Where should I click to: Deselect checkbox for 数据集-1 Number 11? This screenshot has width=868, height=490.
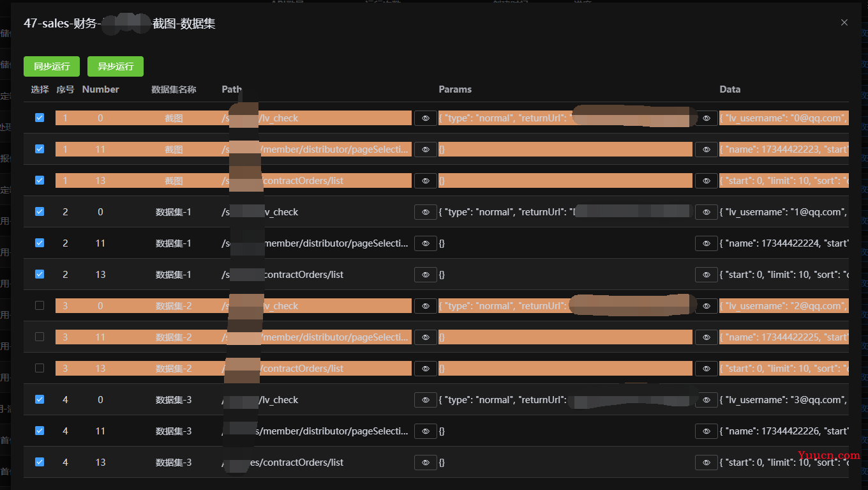point(40,243)
